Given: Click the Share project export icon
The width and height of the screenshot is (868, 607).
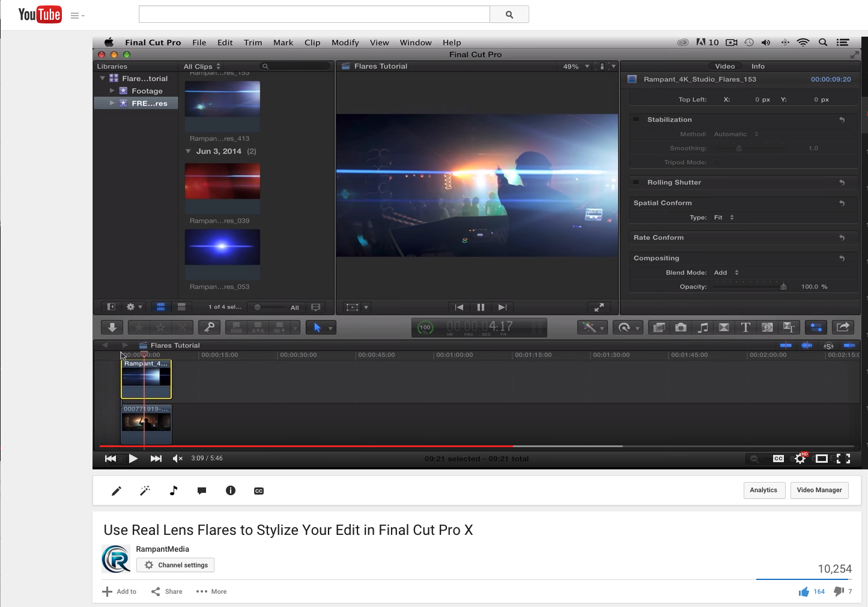Looking at the screenshot, I should 843,328.
